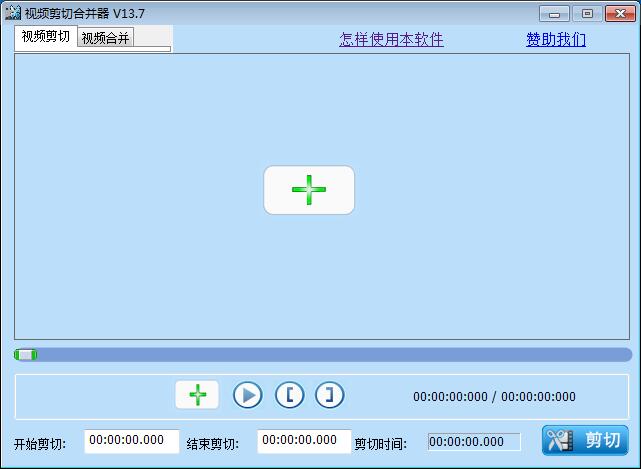The image size is (641, 469).
Task: Click the 开始剪切: label
Action: pyautogui.click(x=40, y=444)
